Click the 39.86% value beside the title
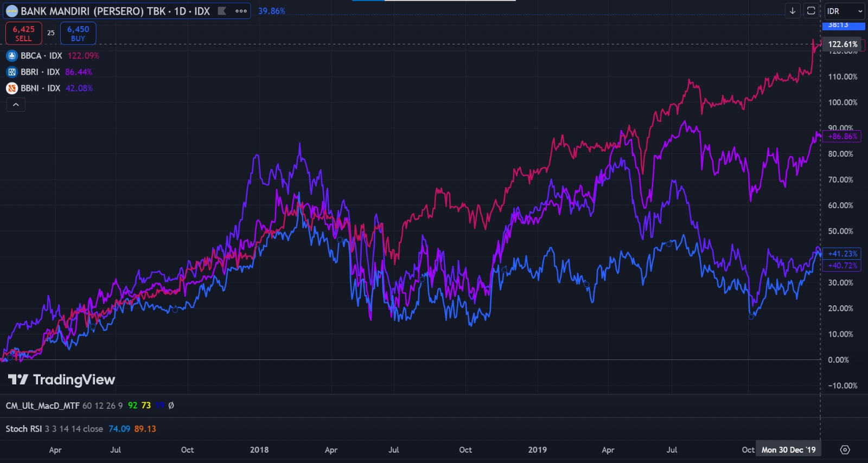Screen dimensions: 868x463 click(272, 11)
